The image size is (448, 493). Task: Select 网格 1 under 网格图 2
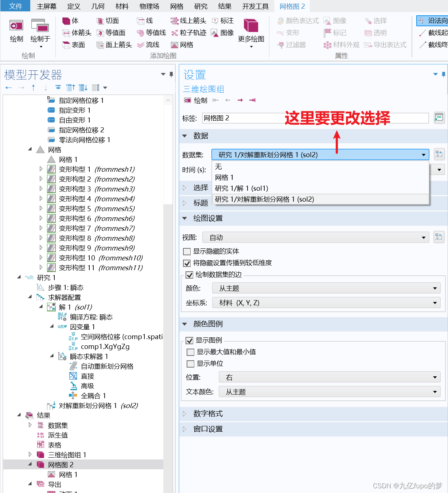tap(68, 474)
